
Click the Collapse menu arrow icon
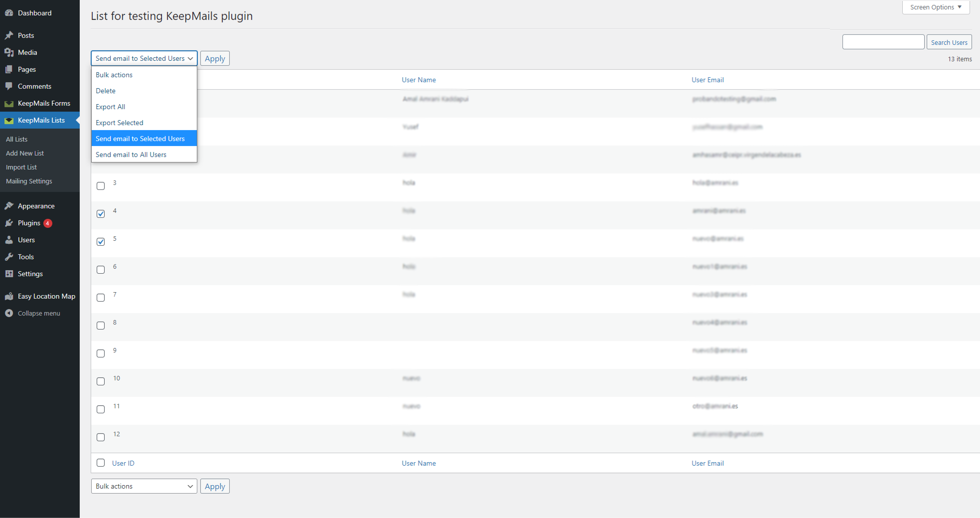[9, 313]
